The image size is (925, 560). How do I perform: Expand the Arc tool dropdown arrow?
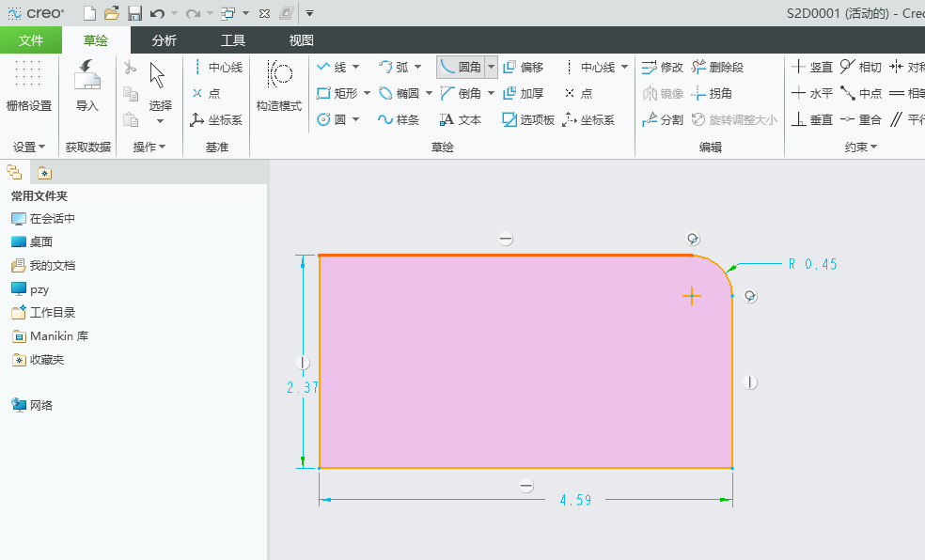click(417, 68)
